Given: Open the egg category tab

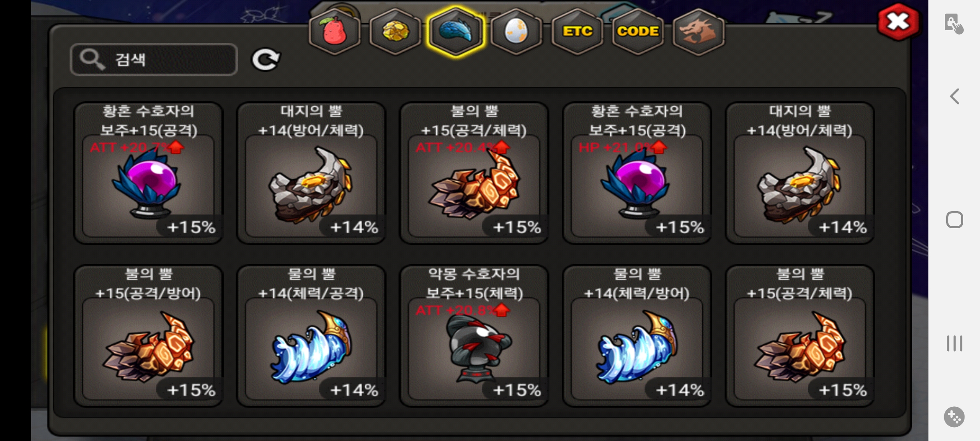Looking at the screenshot, I should (x=516, y=32).
